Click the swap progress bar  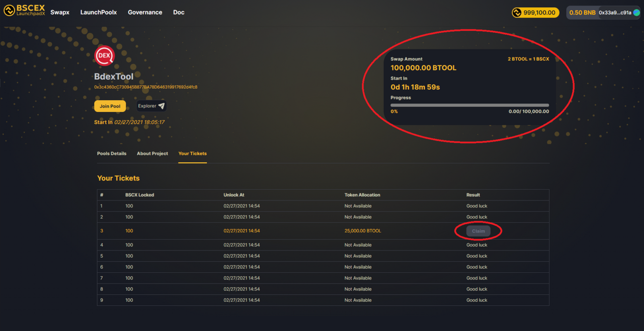coord(469,105)
